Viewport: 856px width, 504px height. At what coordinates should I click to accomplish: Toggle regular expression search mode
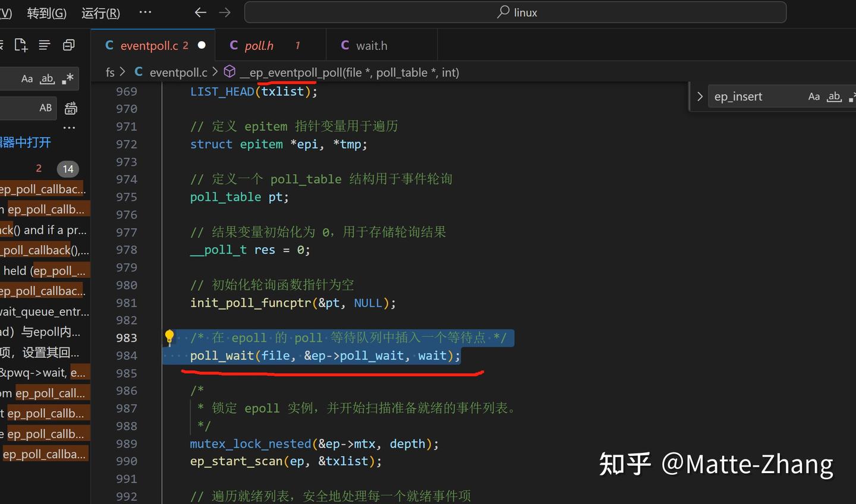pos(68,78)
